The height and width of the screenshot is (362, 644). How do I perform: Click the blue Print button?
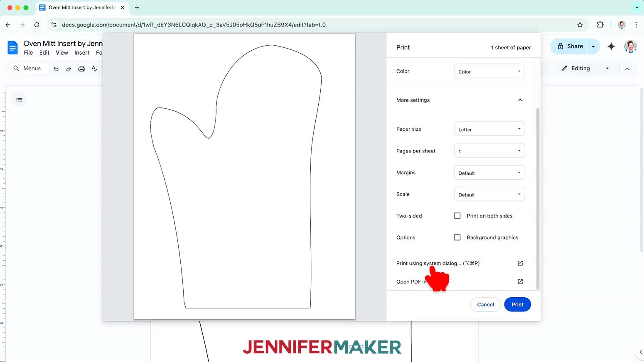[517, 305]
